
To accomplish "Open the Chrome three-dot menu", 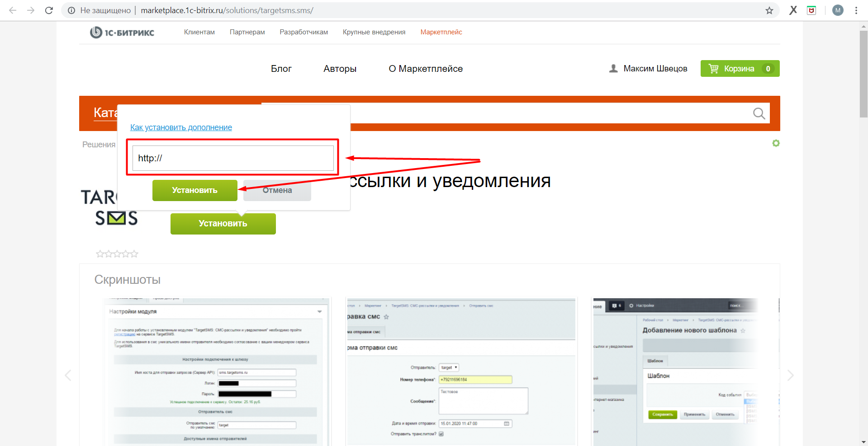I will coord(856,10).
